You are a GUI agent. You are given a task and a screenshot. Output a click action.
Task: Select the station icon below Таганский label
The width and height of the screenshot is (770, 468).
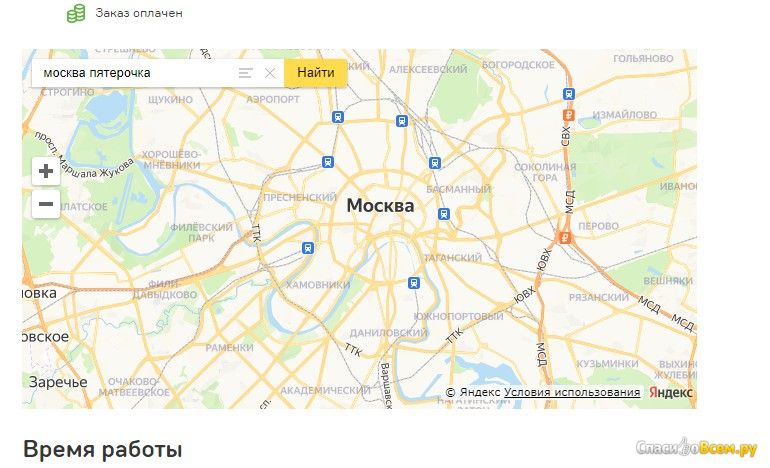point(414,283)
